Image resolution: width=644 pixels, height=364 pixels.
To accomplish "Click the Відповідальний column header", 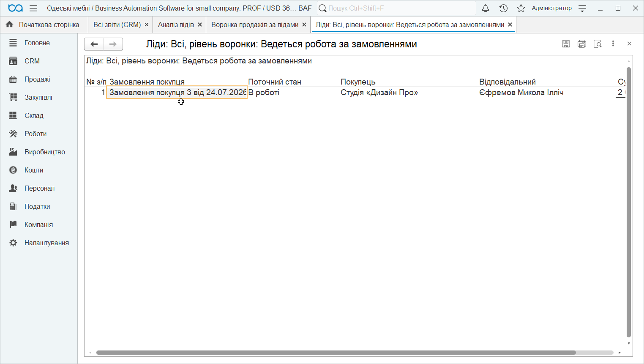I will click(x=508, y=82).
